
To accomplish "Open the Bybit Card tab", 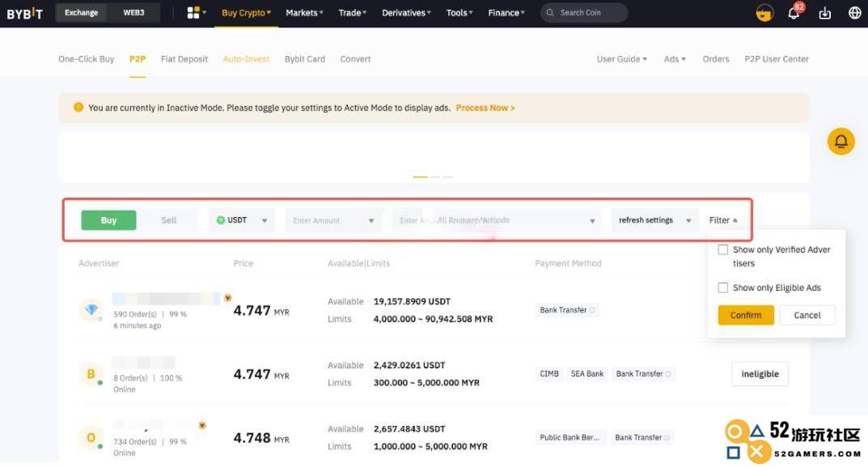I will pos(305,59).
